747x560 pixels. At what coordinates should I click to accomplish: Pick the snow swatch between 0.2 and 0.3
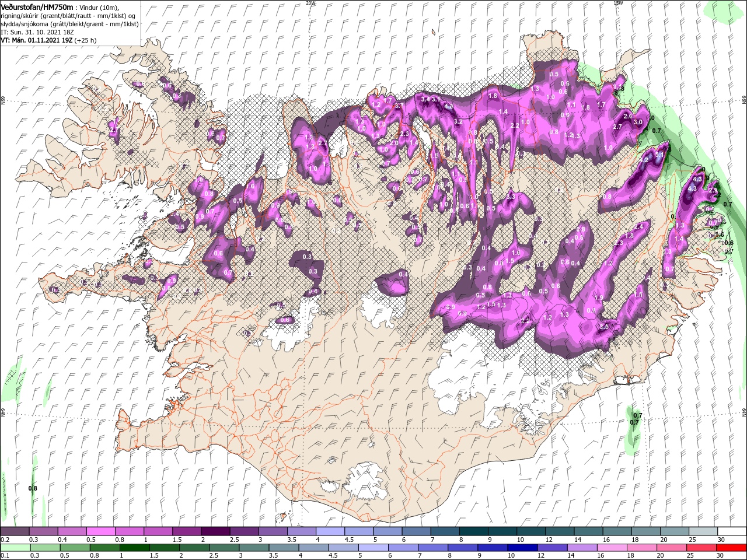coord(16,531)
